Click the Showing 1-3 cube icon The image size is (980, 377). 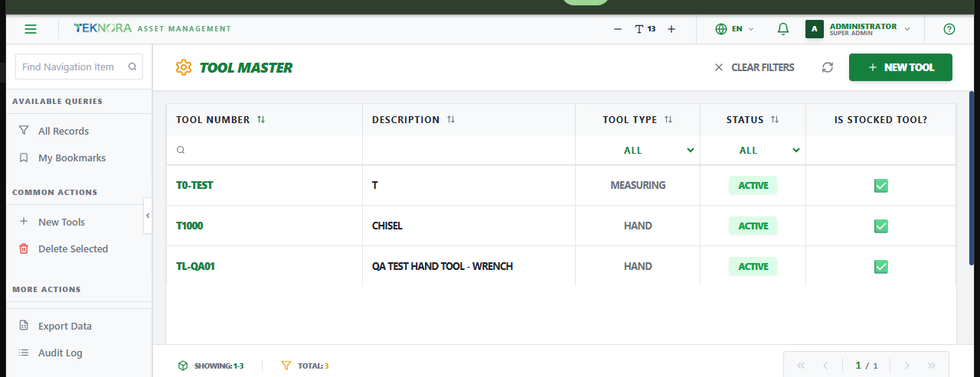[x=183, y=366]
